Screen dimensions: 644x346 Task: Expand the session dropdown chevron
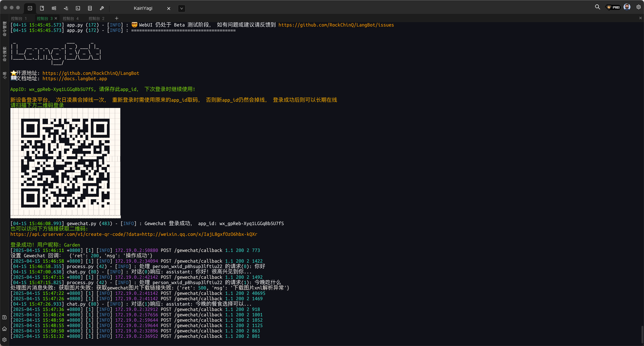pyautogui.click(x=182, y=9)
